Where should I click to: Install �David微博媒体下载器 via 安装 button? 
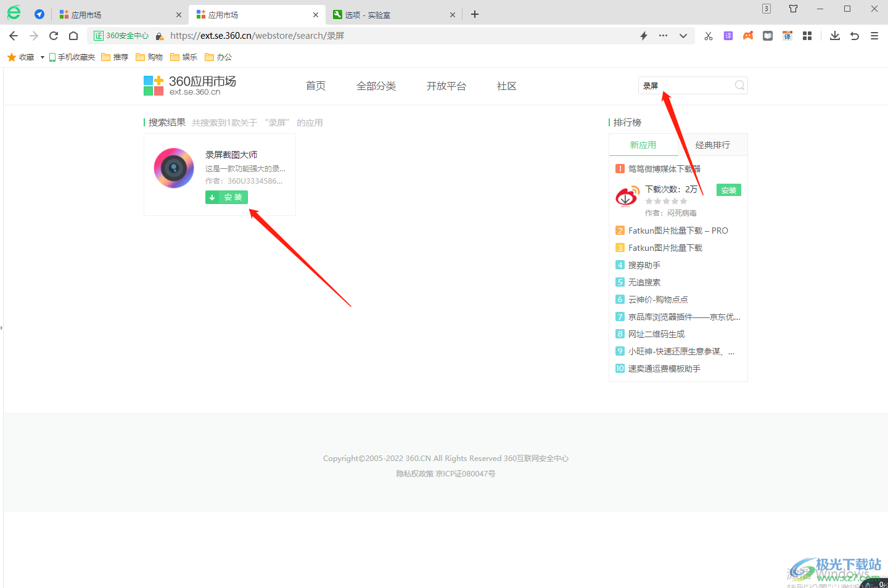tap(729, 190)
